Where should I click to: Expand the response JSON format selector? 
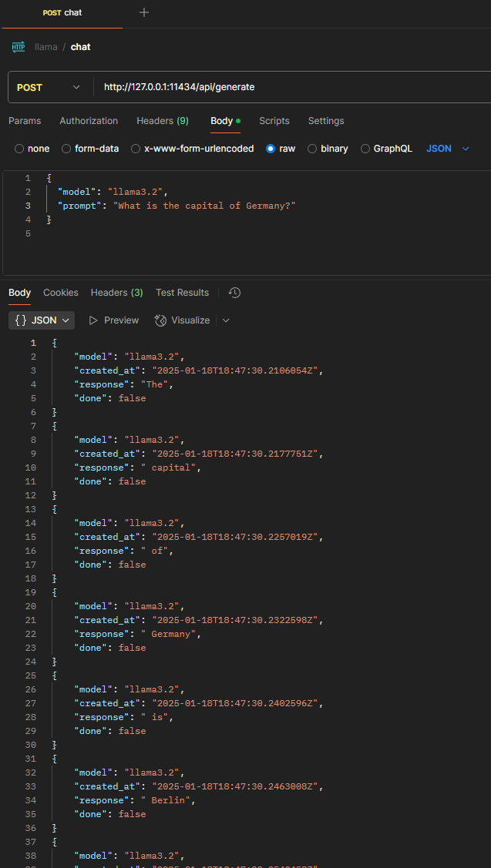[x=42, y=320]
